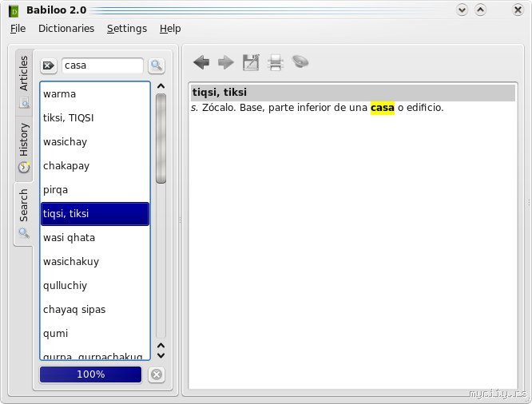The width and height of the screenshot is (532, 404).
Task: Select the qumi result
Action: coord(95,334)
